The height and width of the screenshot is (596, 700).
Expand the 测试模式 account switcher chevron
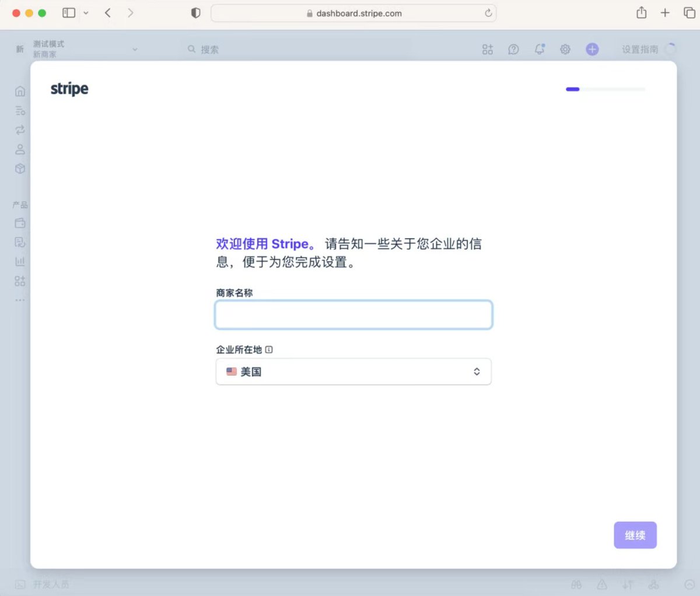[x=135, y=50]
